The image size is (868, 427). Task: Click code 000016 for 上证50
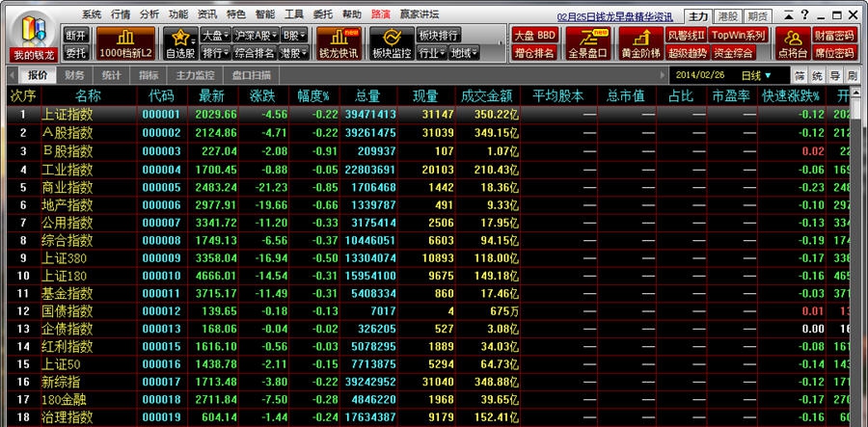pyautogui.click(x=161, y=364)
